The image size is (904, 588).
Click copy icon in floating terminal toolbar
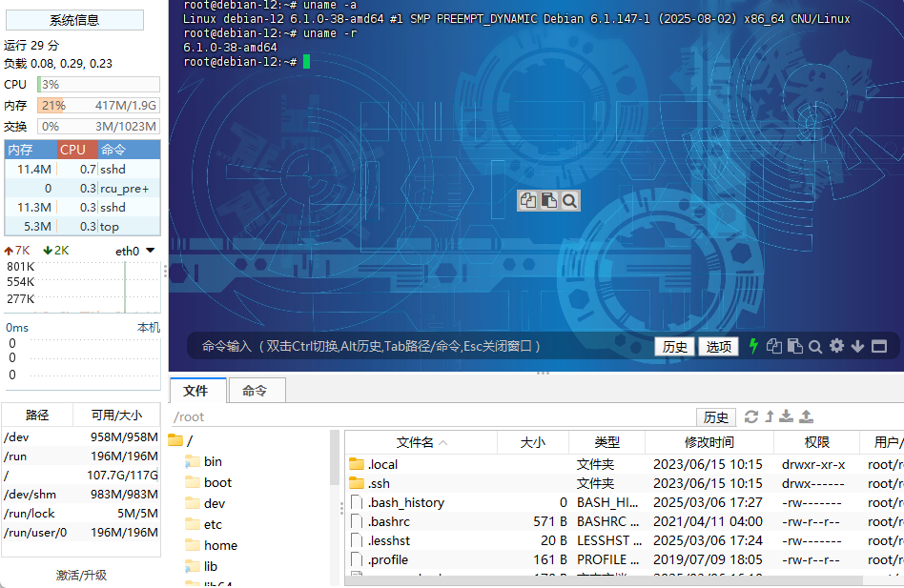(x=528, y=200)
